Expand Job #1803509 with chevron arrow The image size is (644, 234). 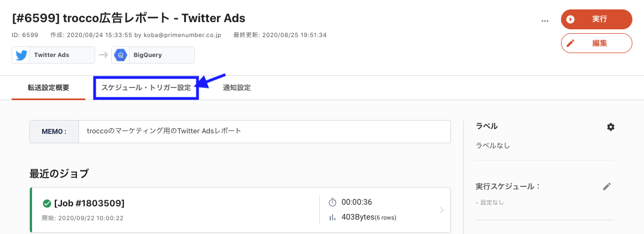[442, 210]
